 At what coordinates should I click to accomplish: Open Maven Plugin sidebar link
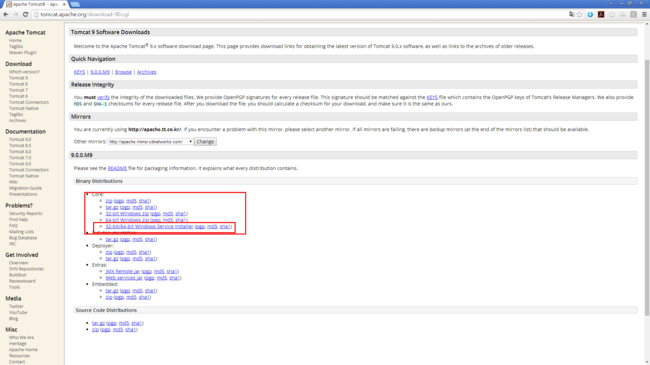[x=23, y=53]
